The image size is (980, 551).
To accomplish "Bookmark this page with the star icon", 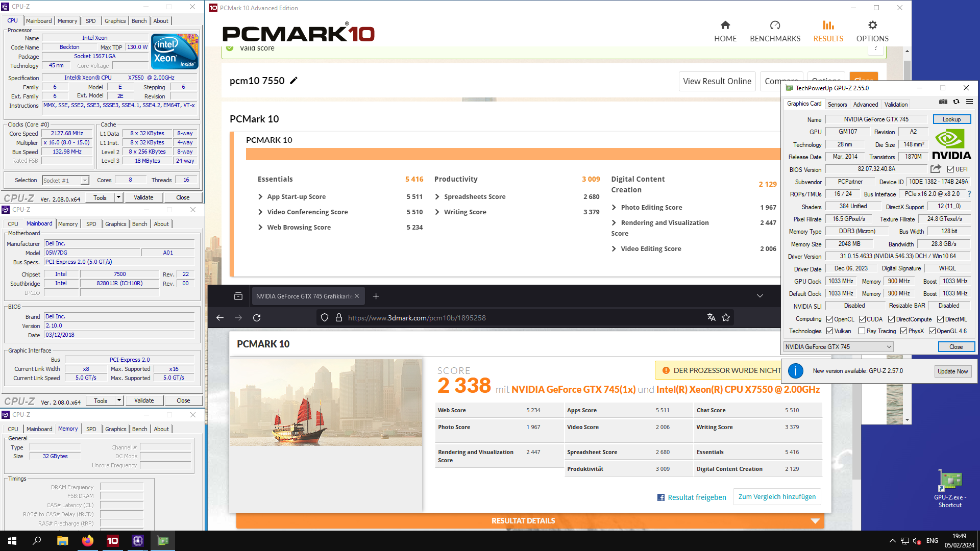I will 726,317.
